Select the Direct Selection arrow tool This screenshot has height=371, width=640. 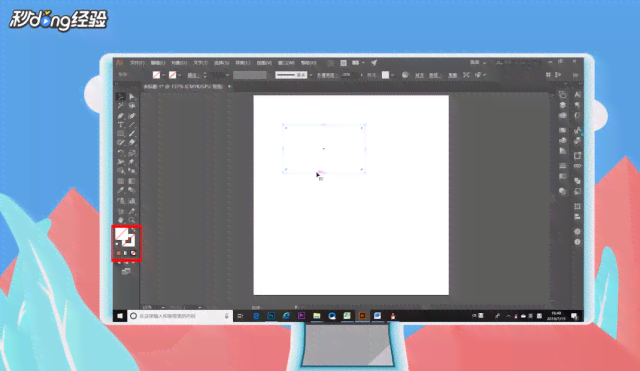pyautogui.click(x=132, y=97)
